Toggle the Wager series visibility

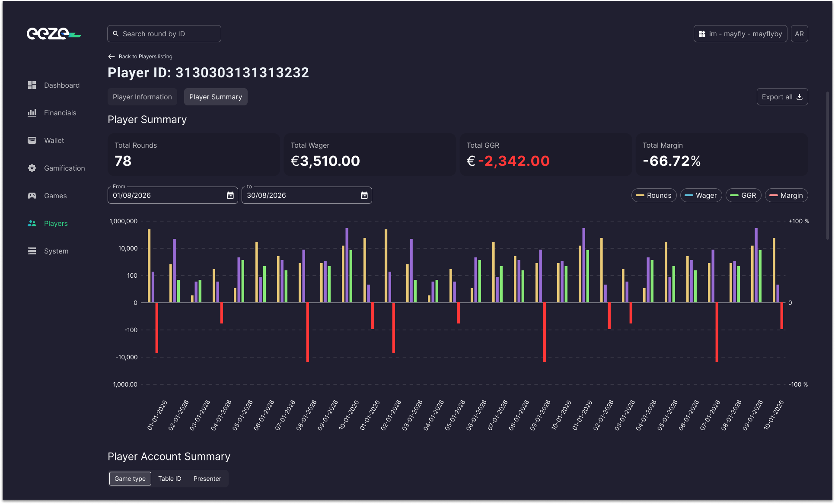click(701, 195)
